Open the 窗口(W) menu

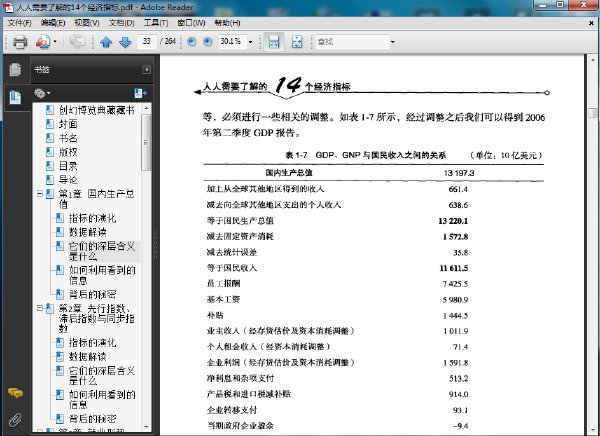(x=191, y=23)
